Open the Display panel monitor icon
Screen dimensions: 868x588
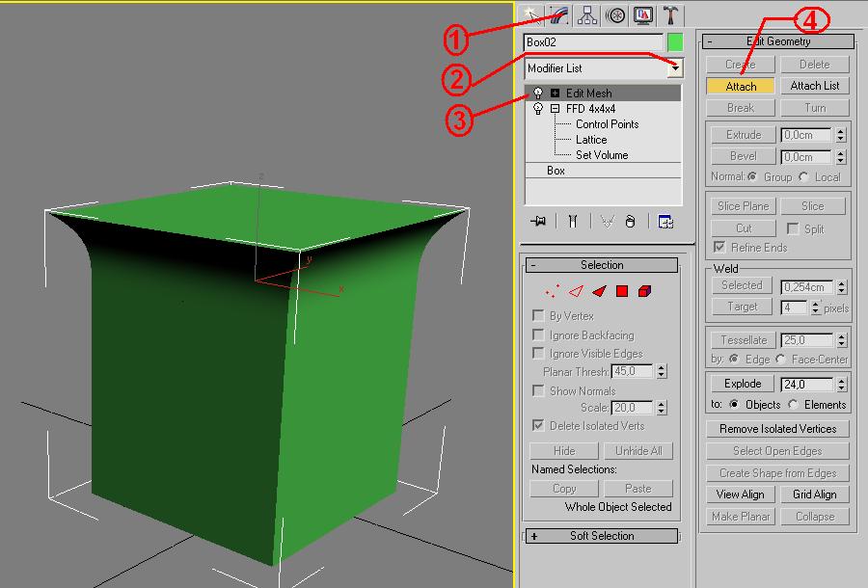[x=643, y=15]
